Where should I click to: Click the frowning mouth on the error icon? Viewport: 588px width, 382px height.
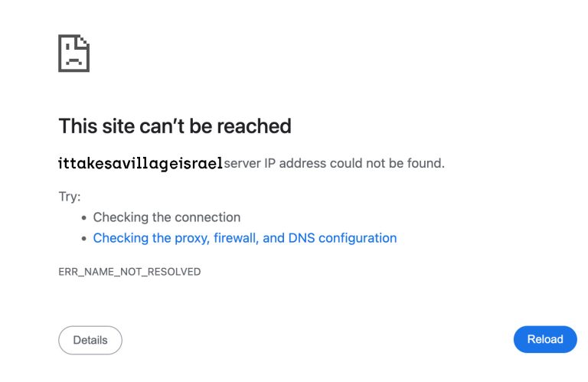click(x=73, y=60)
